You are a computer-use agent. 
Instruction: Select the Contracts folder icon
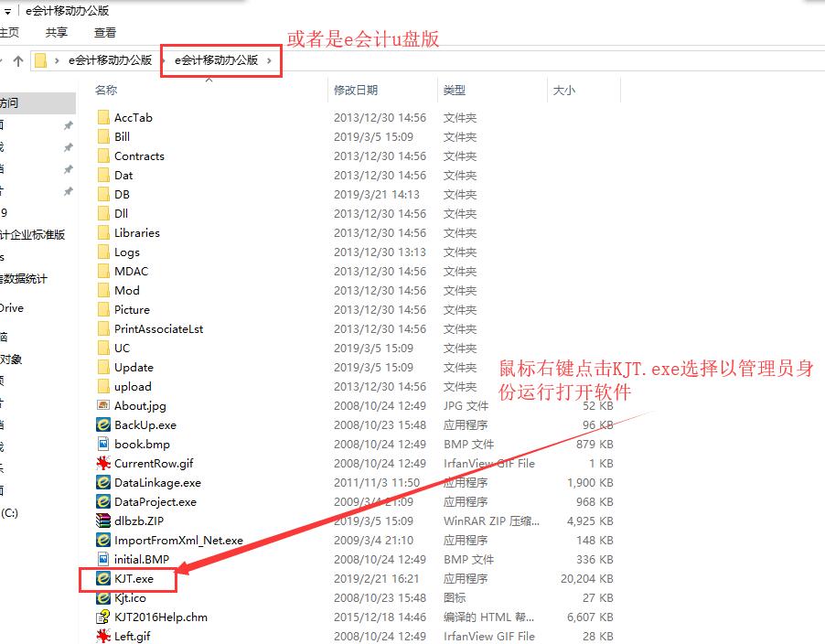[103, 156]
